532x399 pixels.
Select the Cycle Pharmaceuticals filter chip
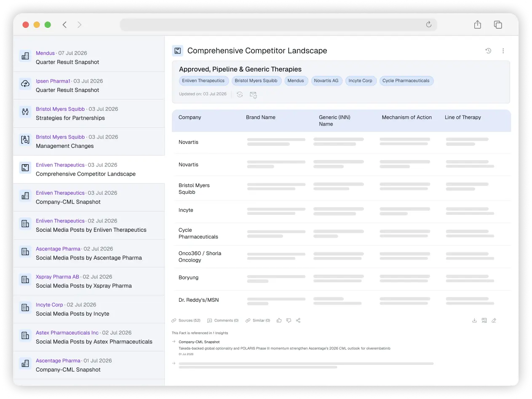[406, 81]
